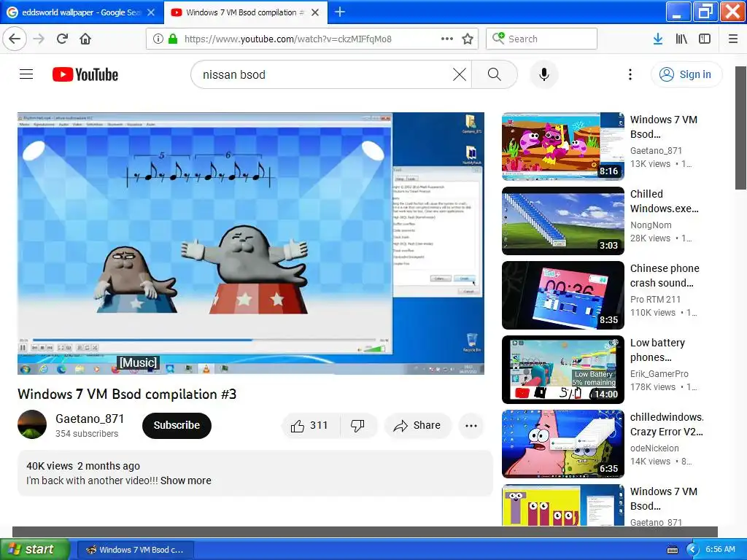Reload the current page

pyautogui.click(x=63, y=39)
